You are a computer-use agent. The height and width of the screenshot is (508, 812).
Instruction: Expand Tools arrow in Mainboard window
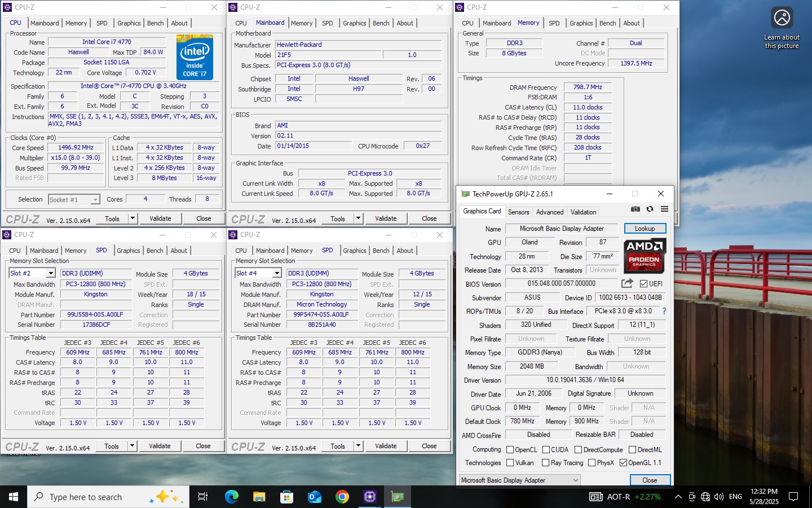[x=359, y=218]
